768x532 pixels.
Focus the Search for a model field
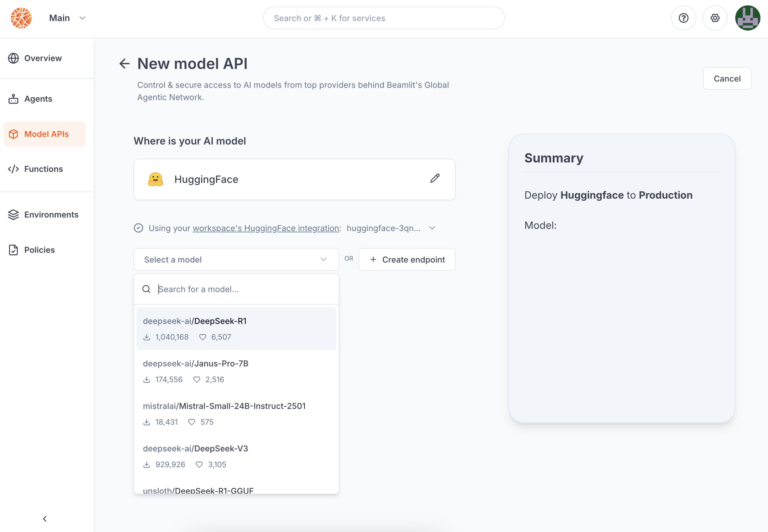[236, 289]
